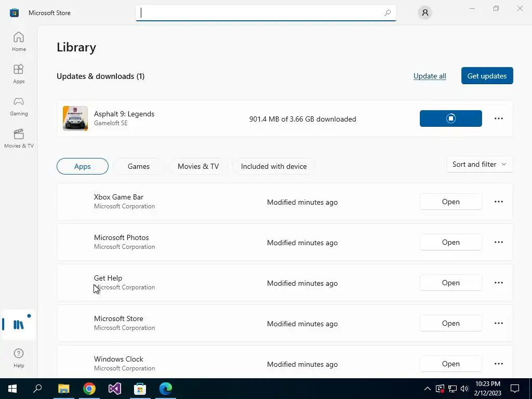Image resolution: width=532 pixels, height=399 pixels.
Task: Click the Microsoft Store logo icon
Action: pyautogui.click(x=14, y=13)
